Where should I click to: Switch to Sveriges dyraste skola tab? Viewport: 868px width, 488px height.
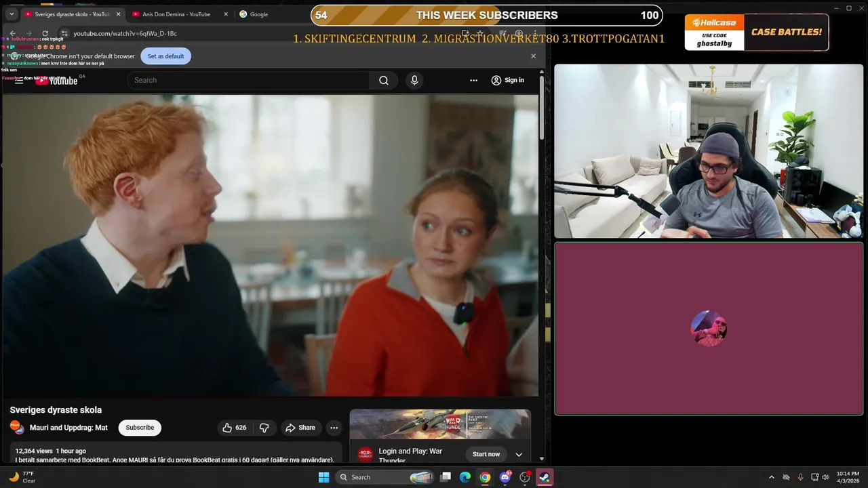pyautogui.click(x=71, y=14)
